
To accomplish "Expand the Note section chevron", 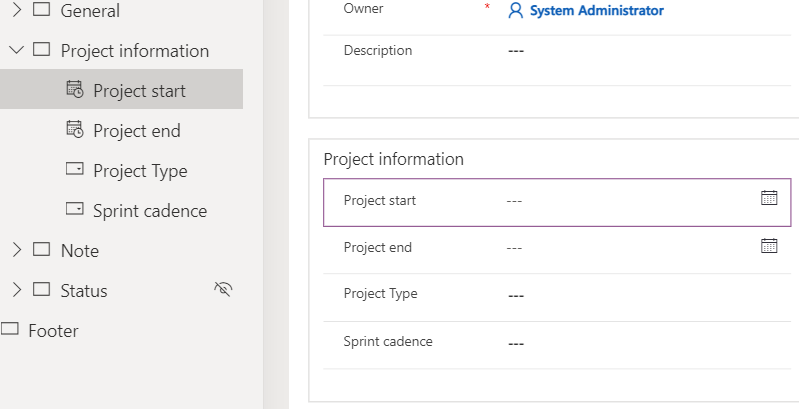I will (x=16, y=250).
